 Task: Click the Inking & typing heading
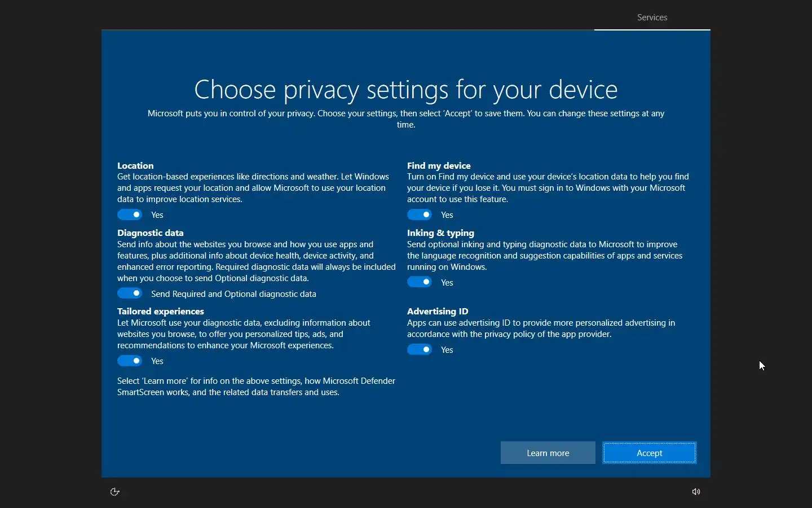click(x=440, y=233)
